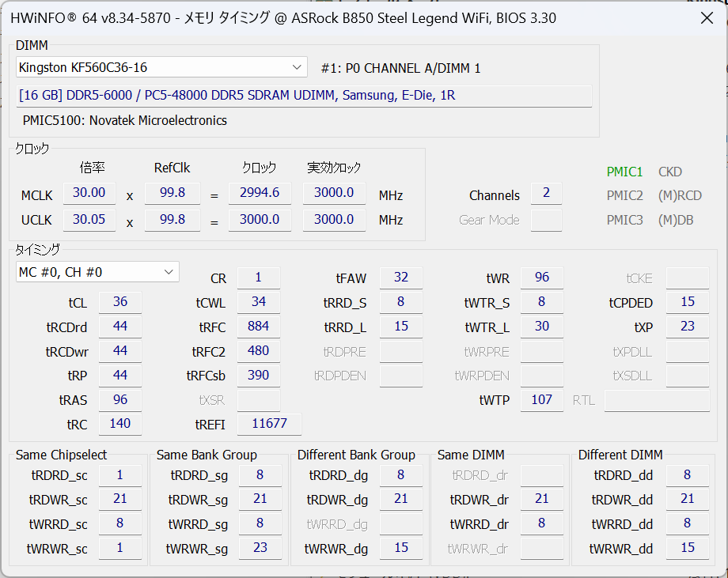Click the tFAW value box showing 32
Image resolution: width=728 pixels, height=578 pixels.
[x=401, y=278]
